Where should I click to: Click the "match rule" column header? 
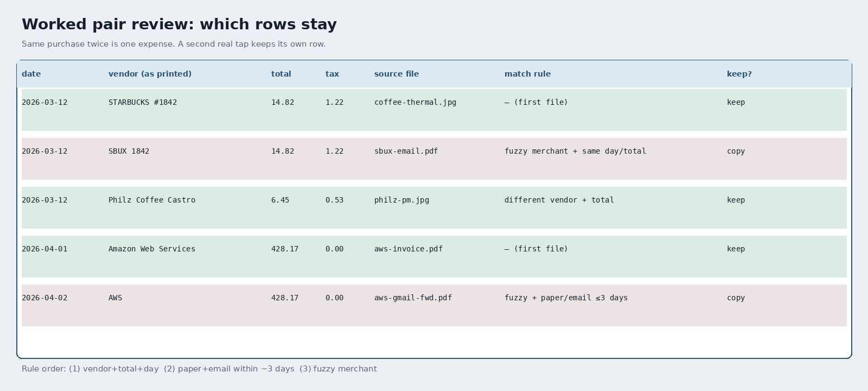click(x=527, y=74)
